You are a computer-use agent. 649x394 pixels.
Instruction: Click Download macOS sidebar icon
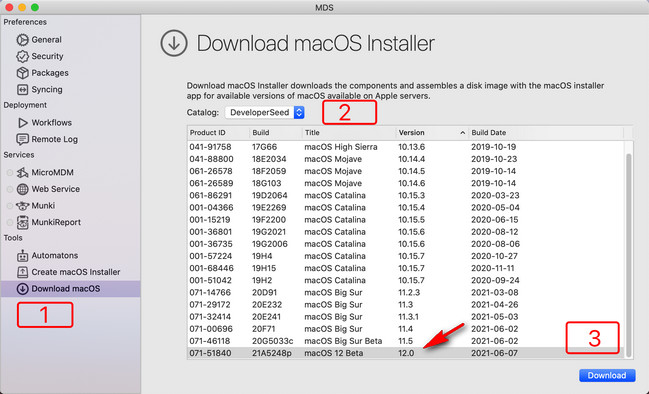22,288
